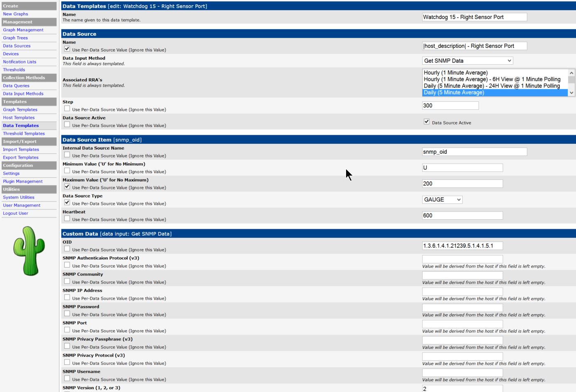Check per-data source value for OID
Image resolution: width=576 pixels, height=392 pixels.
pos(67,249)
